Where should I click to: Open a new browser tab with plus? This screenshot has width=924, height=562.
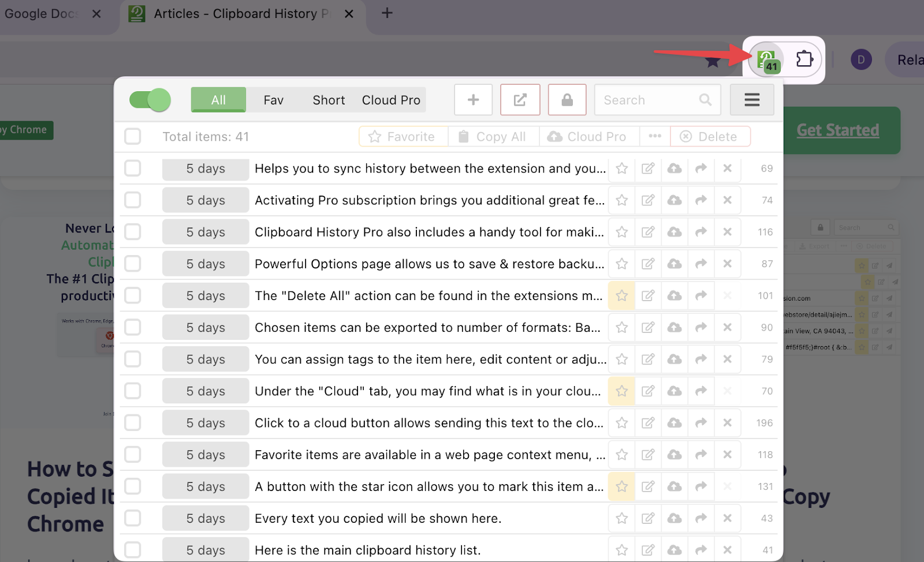pyautogui.click(x=387, y=13)
